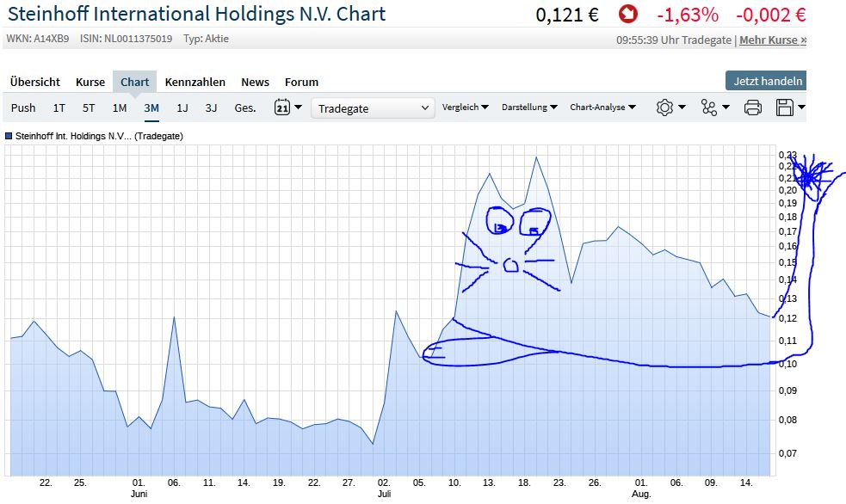Click the chart settings gear icon
Screen dimensions: 846x504
pyautogui.click(x=666, y=108)
